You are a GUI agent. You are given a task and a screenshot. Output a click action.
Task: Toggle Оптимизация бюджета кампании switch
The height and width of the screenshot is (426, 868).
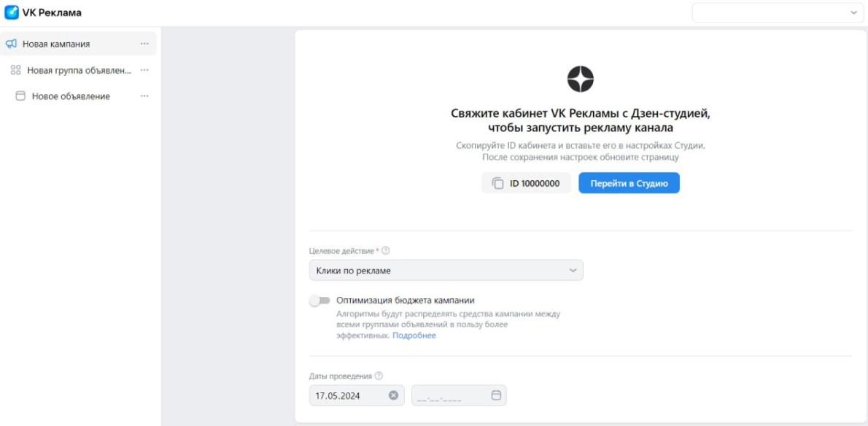pyautogui.click(x=319, y=301)
